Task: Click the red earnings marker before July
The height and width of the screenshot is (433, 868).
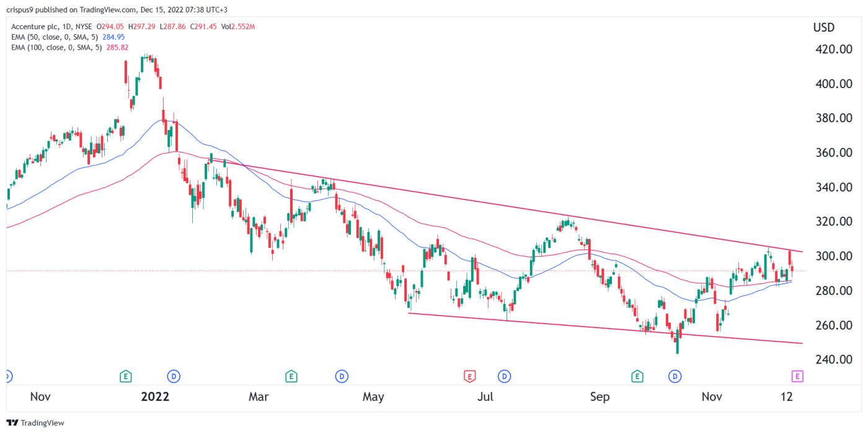Action: [470, 375]
